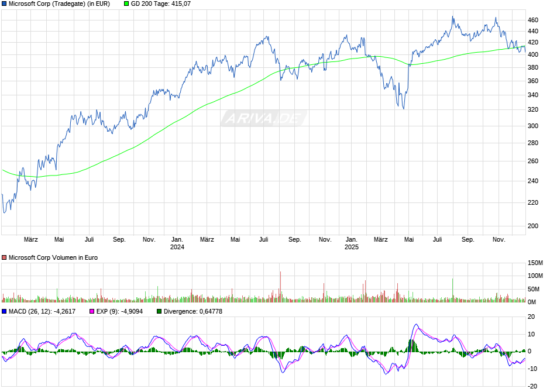Click the last 'Nov.' label on time axis
Screen dimensions: 550x392
pyautogui.click(x=499, y=239)
